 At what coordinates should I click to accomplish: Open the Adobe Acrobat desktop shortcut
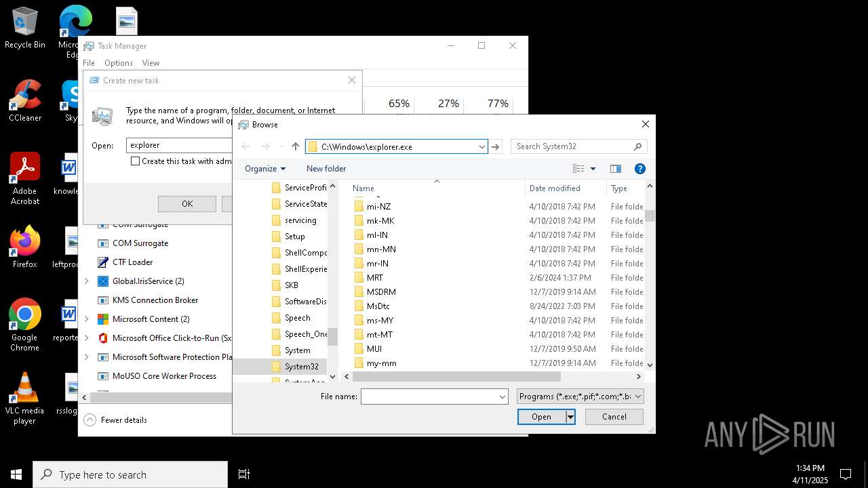click(25, 179)
